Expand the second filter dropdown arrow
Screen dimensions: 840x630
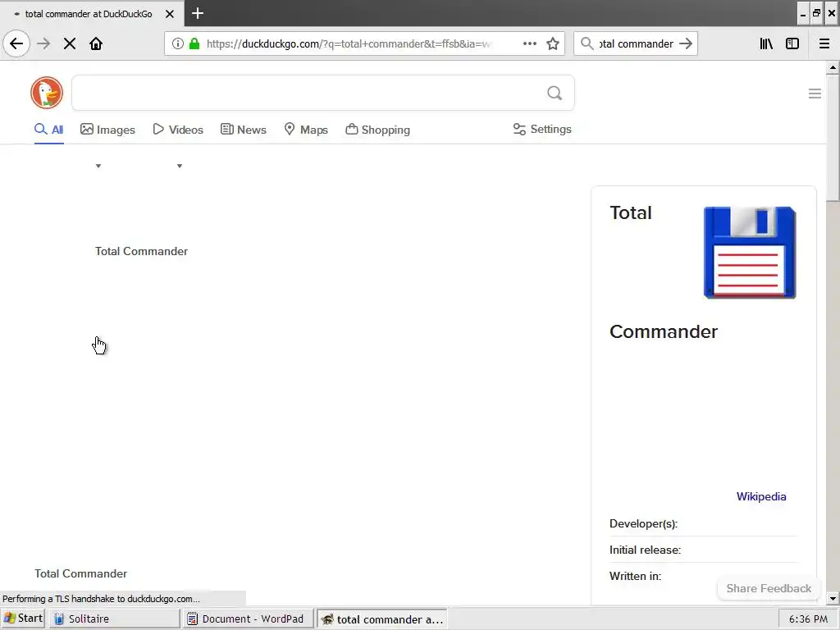(180, 166)
